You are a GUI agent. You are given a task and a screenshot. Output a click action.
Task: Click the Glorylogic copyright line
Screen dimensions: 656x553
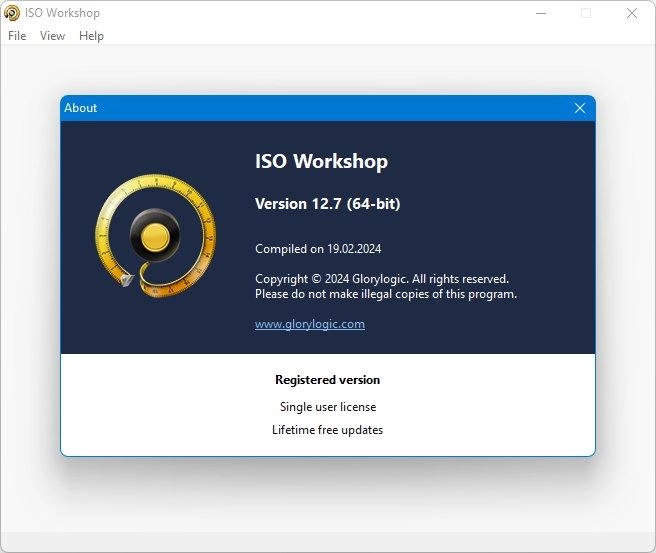point(382,279)
